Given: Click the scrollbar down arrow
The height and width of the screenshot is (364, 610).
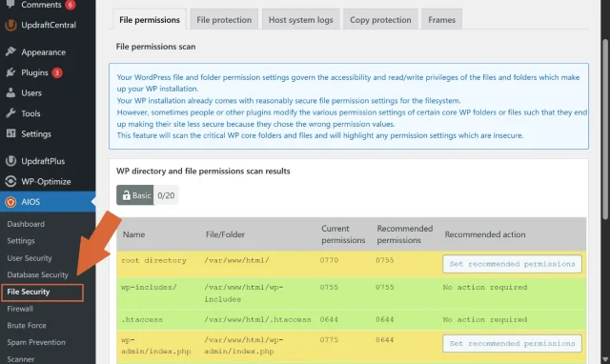Looking at the screenshot, I should click(605, 359).
